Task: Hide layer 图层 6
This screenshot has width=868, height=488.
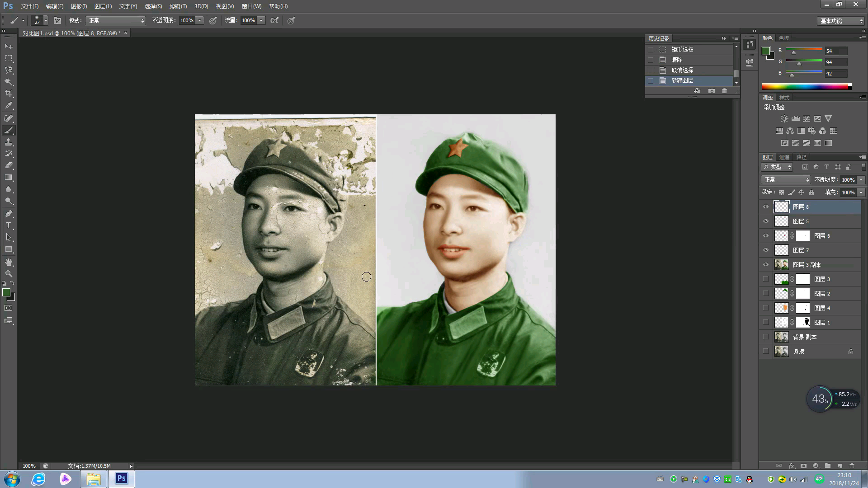Action: 766,236
